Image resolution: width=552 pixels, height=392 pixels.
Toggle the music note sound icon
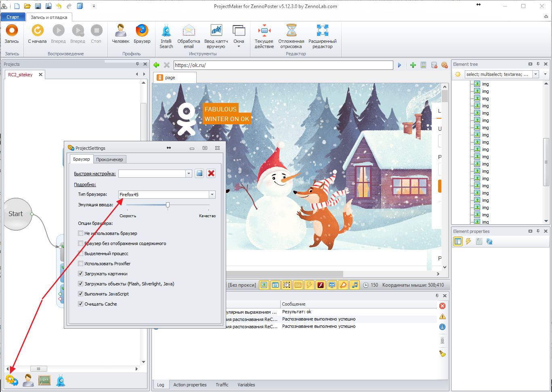coord(355,285)
